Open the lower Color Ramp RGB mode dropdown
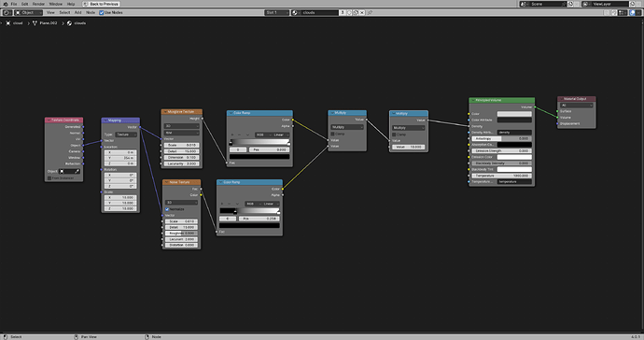 tap(252, 204)
